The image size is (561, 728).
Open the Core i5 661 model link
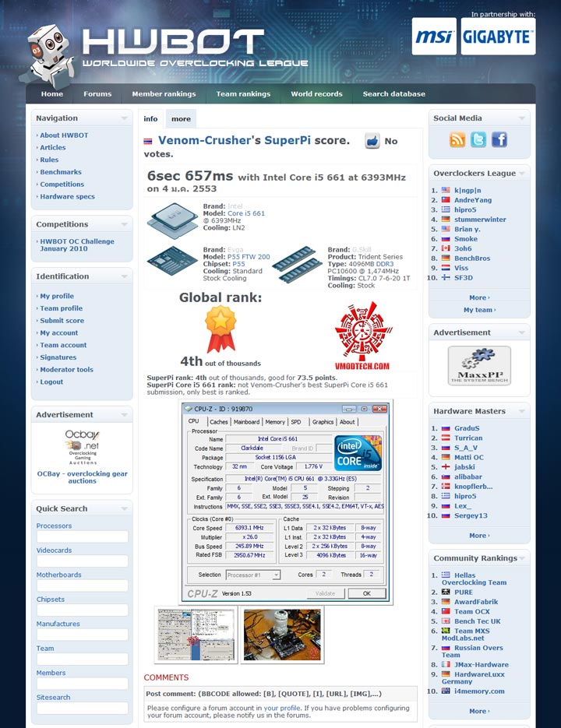pyautogui.click(x=246, y=213)
